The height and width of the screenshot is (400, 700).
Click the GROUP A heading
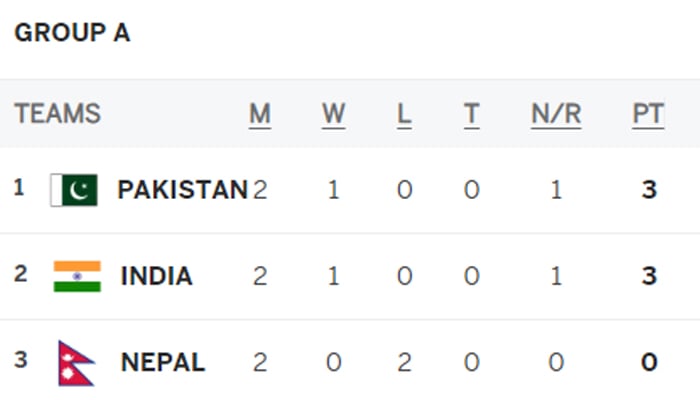point(72,33)
